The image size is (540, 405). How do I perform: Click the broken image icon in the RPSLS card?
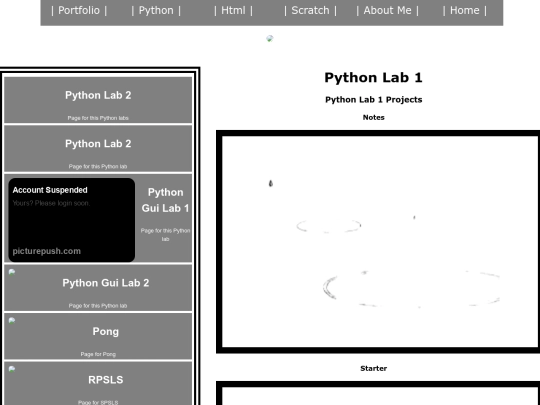(12, 370)
